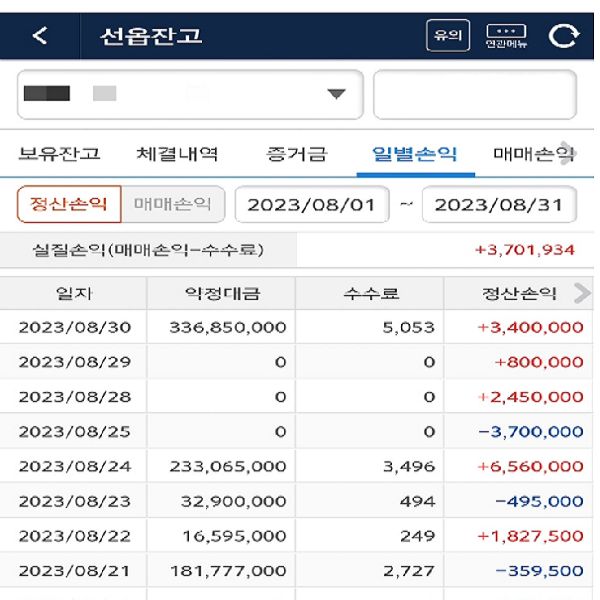
Task: Click the 약정대금 column header
Action: point(221,293)
